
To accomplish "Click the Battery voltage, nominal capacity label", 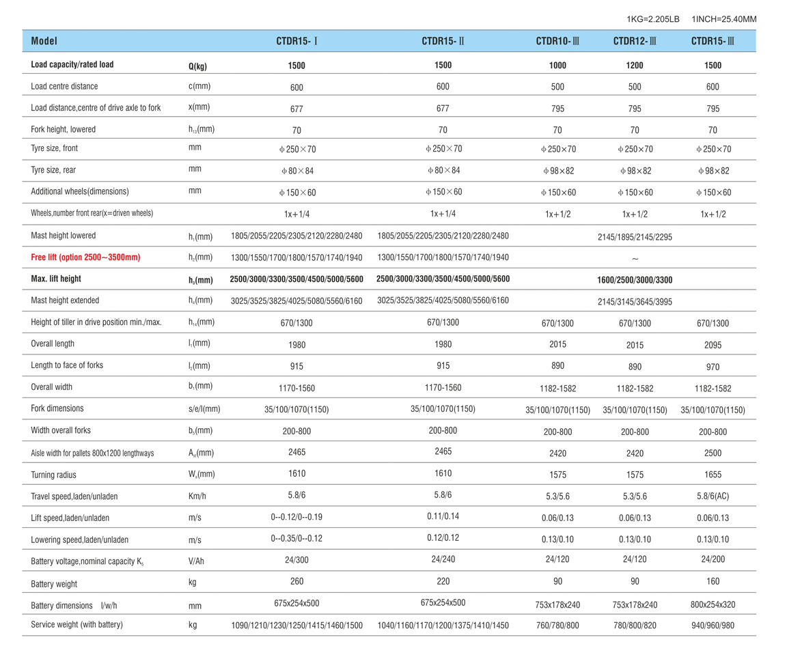I will [x=87, y=561].
